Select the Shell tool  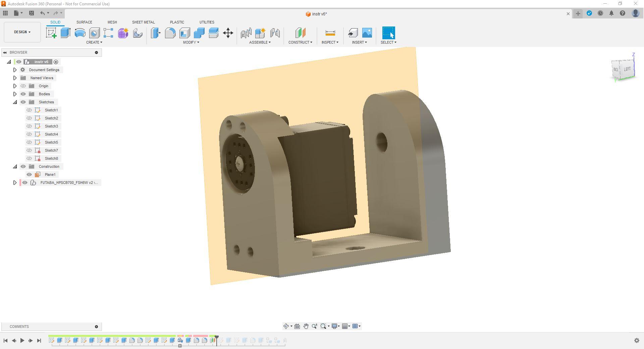184,33
